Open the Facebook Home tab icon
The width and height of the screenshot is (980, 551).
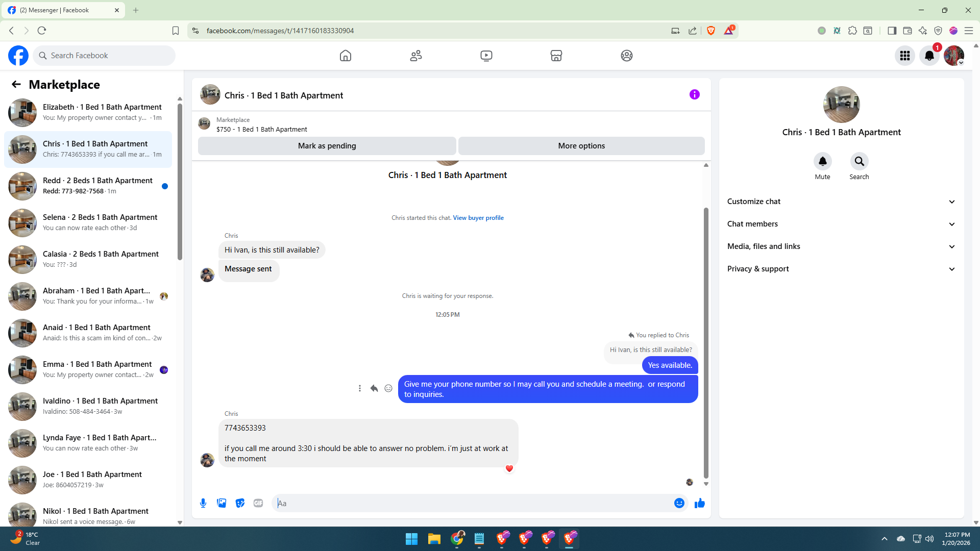(346, 56)
